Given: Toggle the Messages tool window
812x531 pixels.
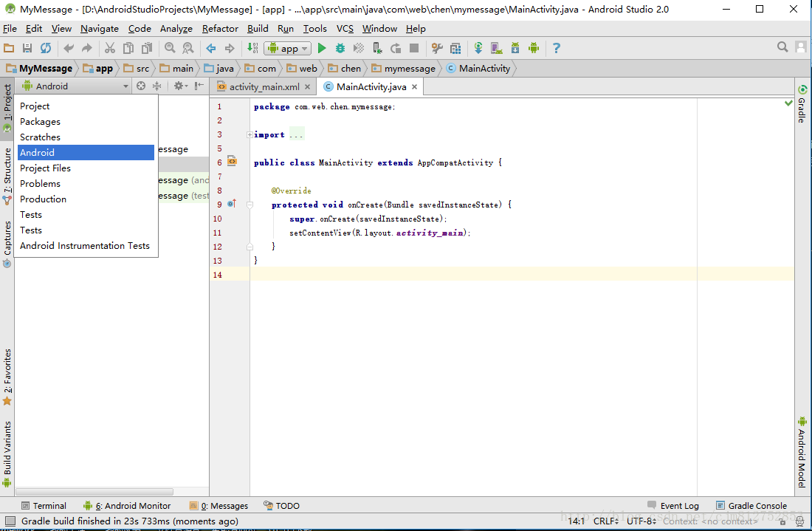Looking at the screenshot, I should 219,506.
